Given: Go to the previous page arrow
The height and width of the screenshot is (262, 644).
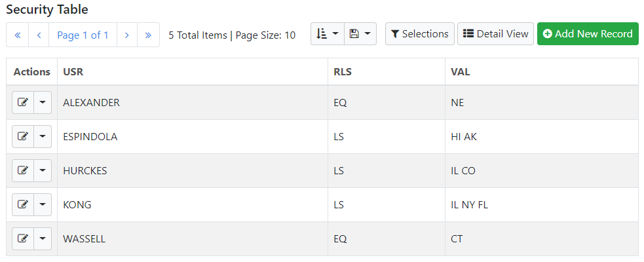Looking at the screenshot, I should pos(39,35).
